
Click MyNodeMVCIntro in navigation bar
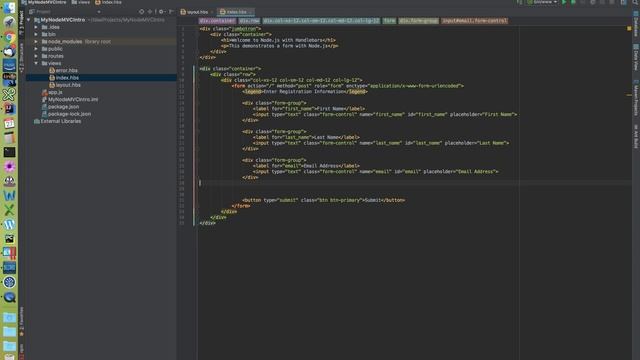coord(44,2)
